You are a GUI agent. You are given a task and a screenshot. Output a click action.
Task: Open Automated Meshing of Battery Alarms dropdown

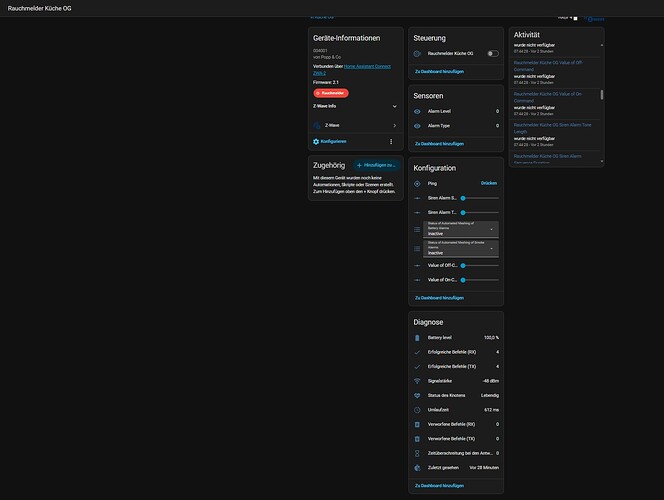coord(461,229)
